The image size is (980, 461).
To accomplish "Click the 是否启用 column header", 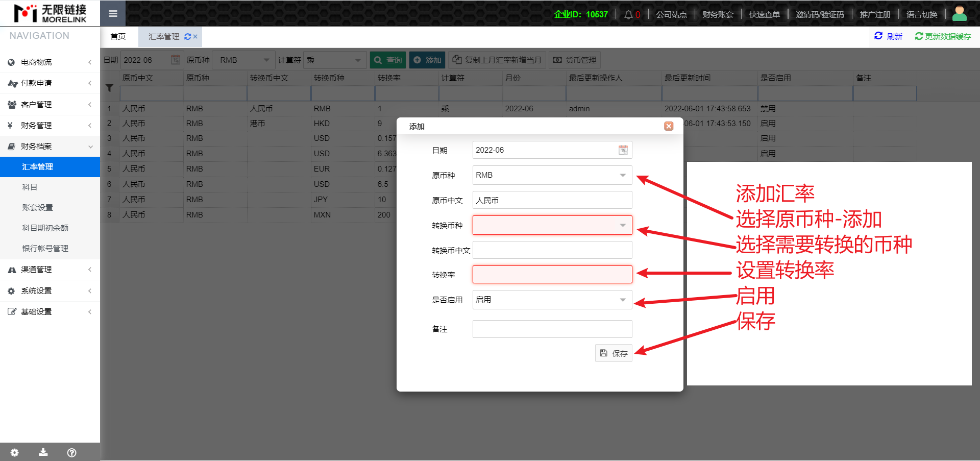I will [x=805, y=78].
